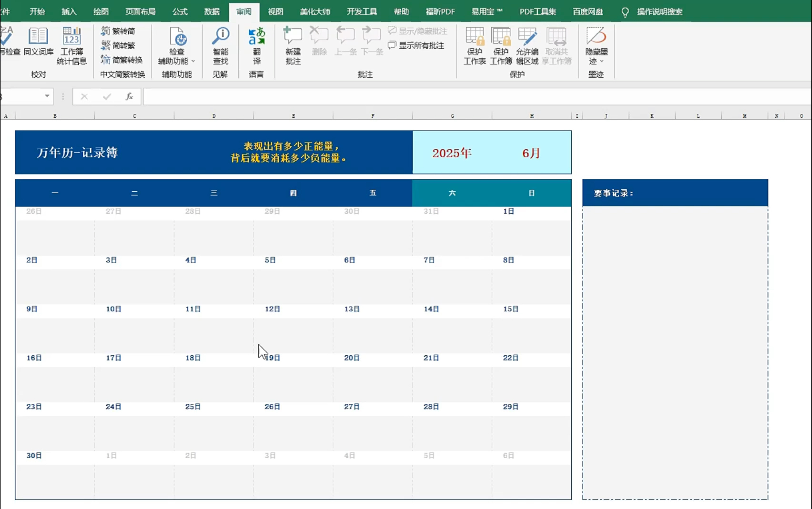The height and width of the screenshot is (509, 812).
Task: Switch to the Formulas (公式) tab
Action: [x=180, y=12]
